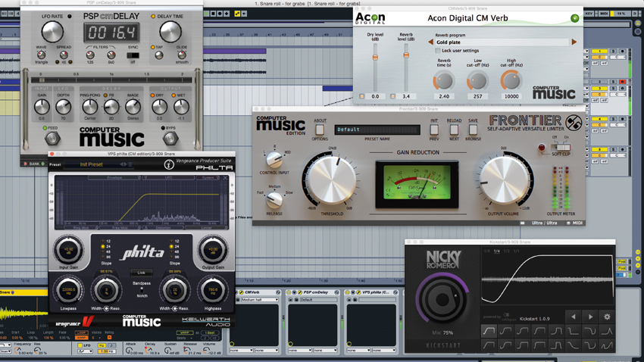Click the Frontier Default preset name field
This screenshot has width=644, height=362.
[377, 130]
